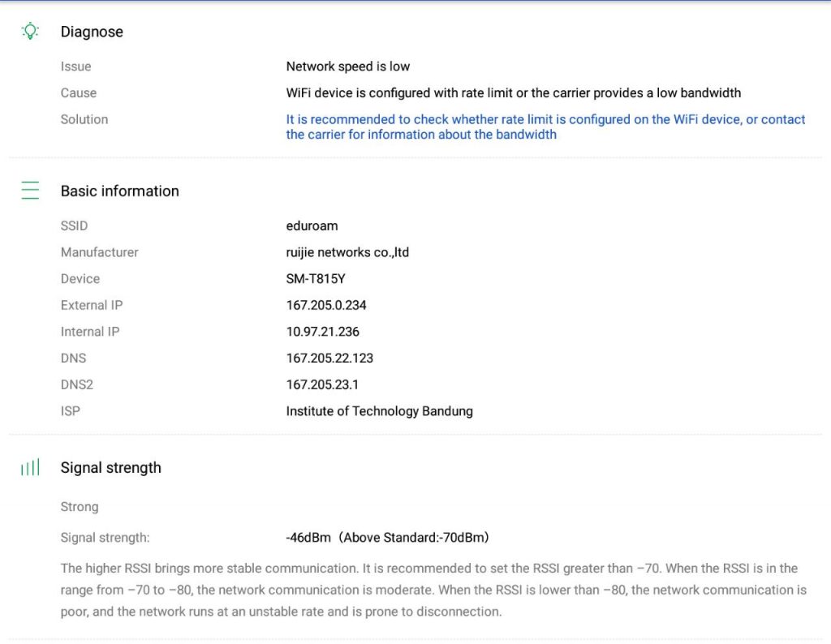Viewport: 831px width, 644px height.
Task: Click the Strong signal status label
Action: click(x=80, y=506)
